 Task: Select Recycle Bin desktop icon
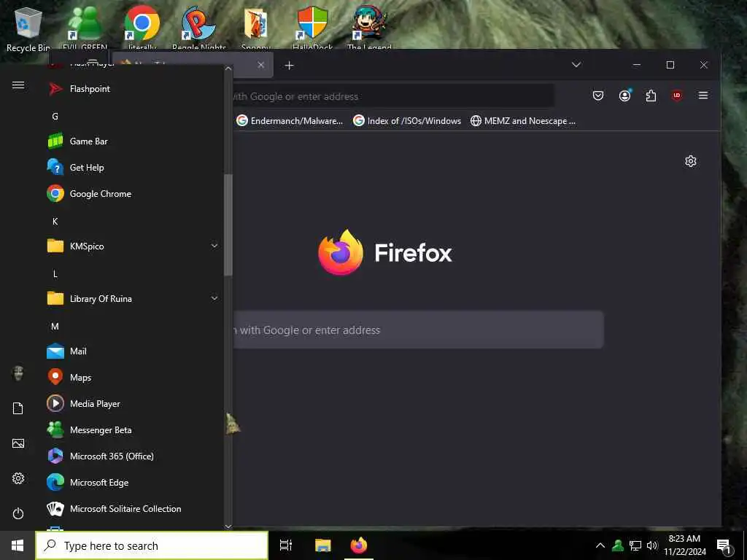28,28
